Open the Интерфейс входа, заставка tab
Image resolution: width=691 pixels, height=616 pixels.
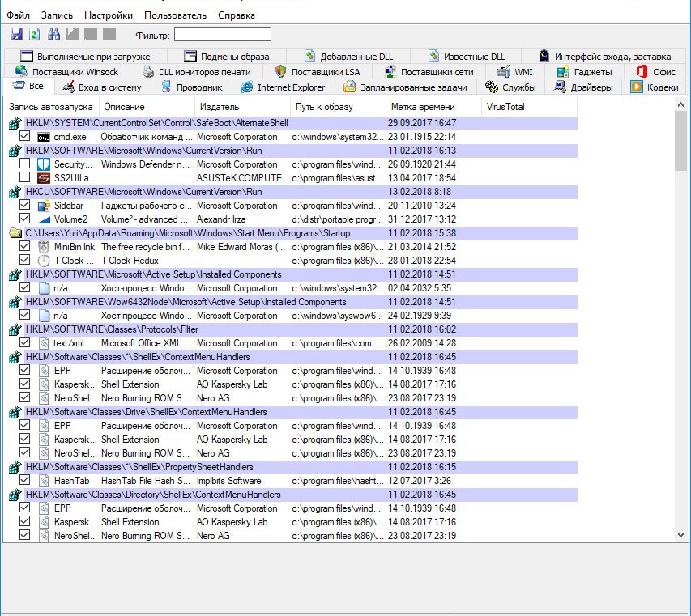pyautogui.click(x=604, y=57)
